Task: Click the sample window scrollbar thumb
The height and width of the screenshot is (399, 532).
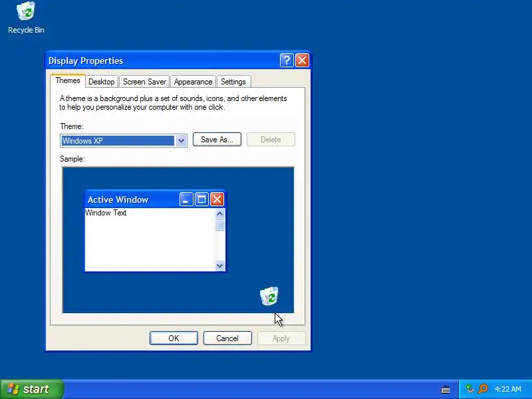Action: pyautogui.click(x=219, y=225)
